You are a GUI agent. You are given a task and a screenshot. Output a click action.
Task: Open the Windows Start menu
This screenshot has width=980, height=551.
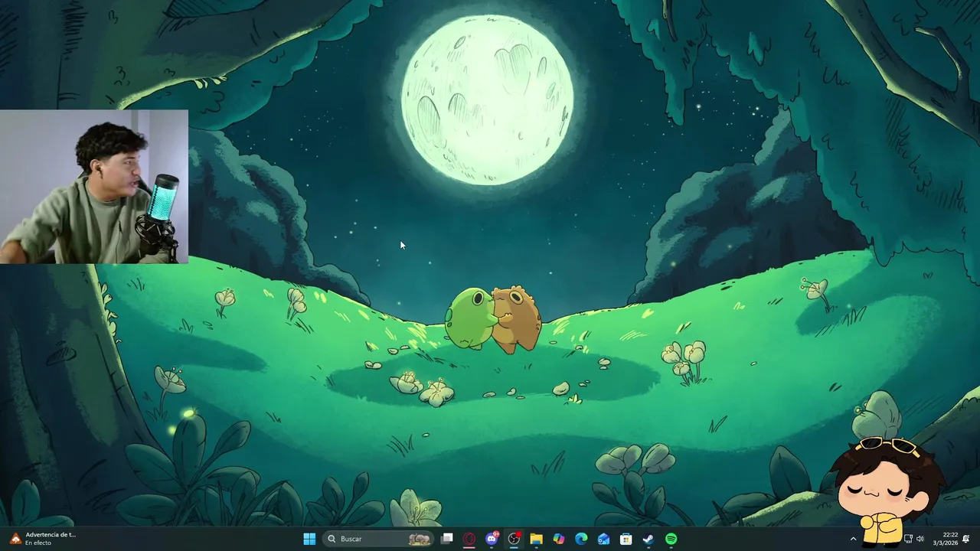pos(309,539)
